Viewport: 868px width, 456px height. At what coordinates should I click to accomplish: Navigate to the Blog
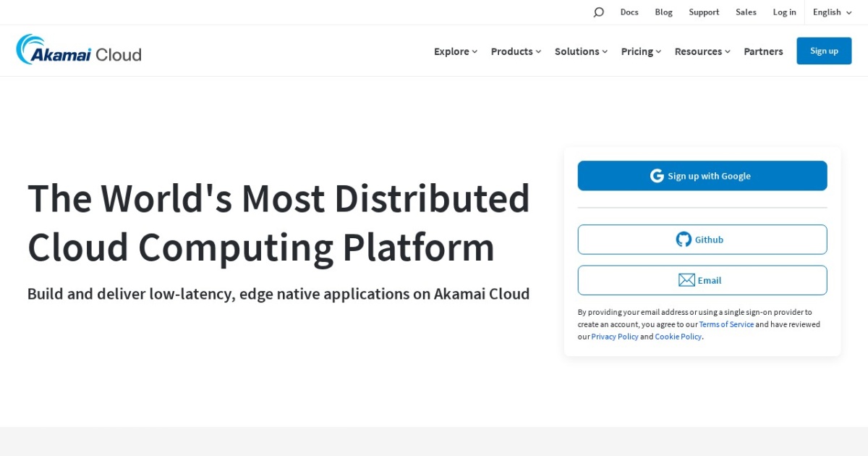[663, 12]
